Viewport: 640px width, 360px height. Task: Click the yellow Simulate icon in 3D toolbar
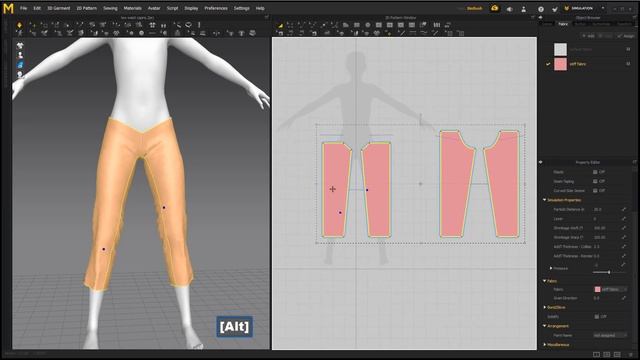pyautogui.click(x=19, y=25)
